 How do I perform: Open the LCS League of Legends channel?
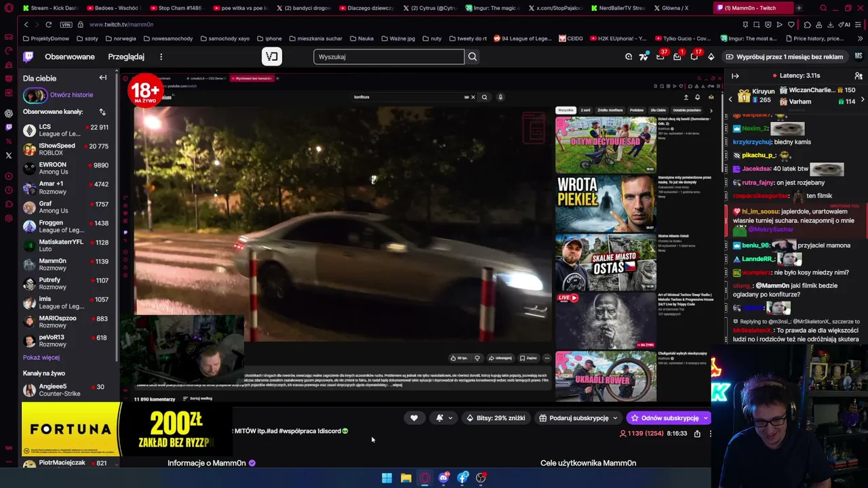pos(66,130)
